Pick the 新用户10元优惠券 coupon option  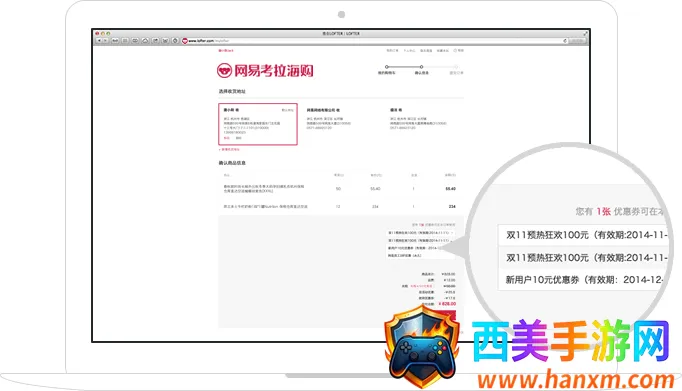pos(421,248)
